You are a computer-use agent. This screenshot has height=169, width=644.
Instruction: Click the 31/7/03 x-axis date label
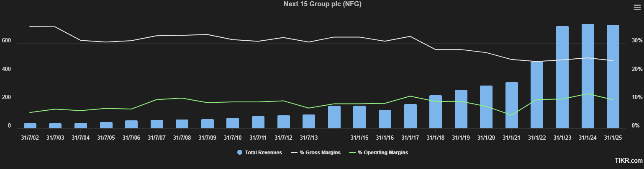point(55,138)
